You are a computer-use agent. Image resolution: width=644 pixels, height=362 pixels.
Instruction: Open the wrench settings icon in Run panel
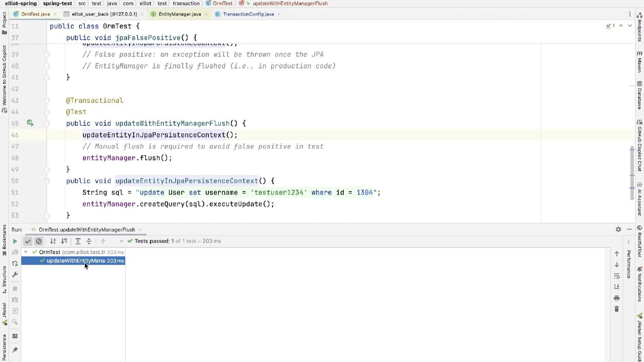coord(15,275)
